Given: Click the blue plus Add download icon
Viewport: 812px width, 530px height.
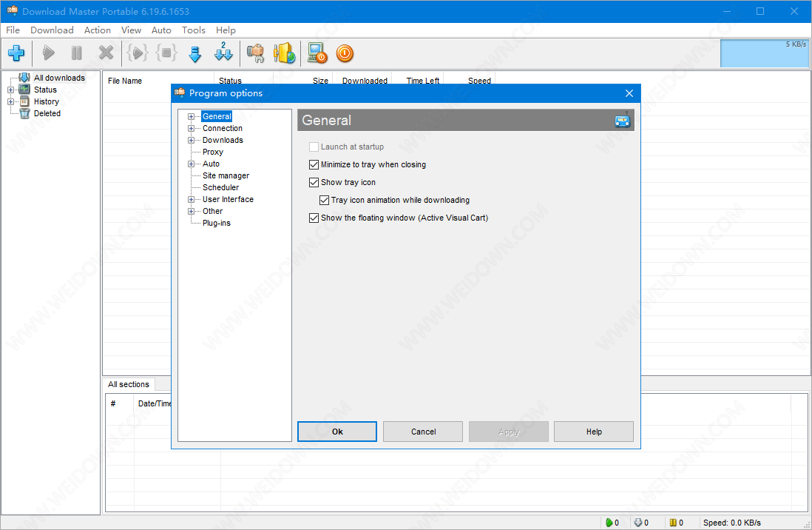Looking at the screenshot, I should click(x=16, y=53).
